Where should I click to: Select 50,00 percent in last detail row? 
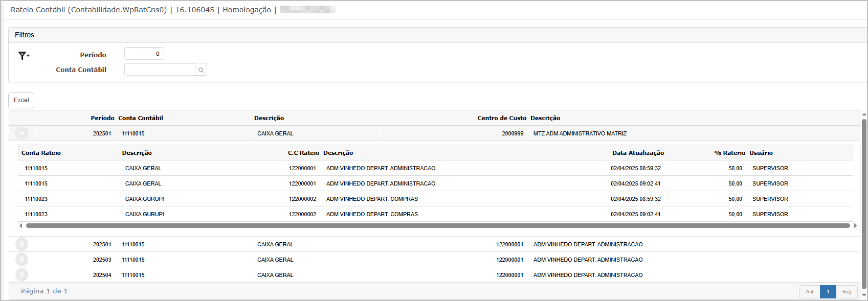coord(735,214)
